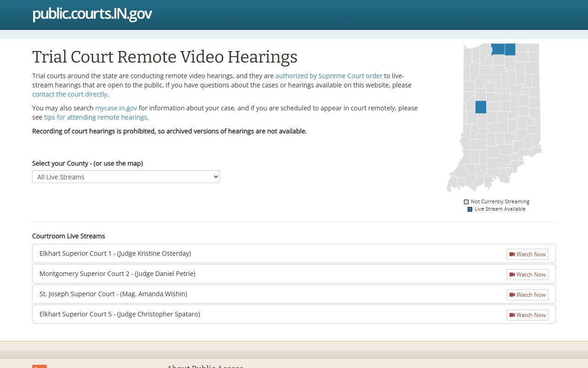Watch St. Joseph Superior Court stream now
Viewport: 588px width, 368px height.
(x=527, y=295)
